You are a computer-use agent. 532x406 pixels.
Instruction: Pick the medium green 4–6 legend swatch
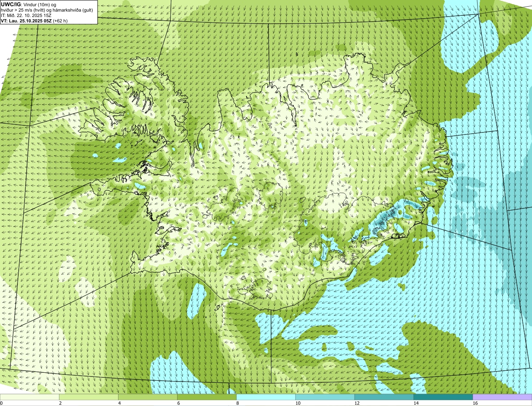click(148, 397)
